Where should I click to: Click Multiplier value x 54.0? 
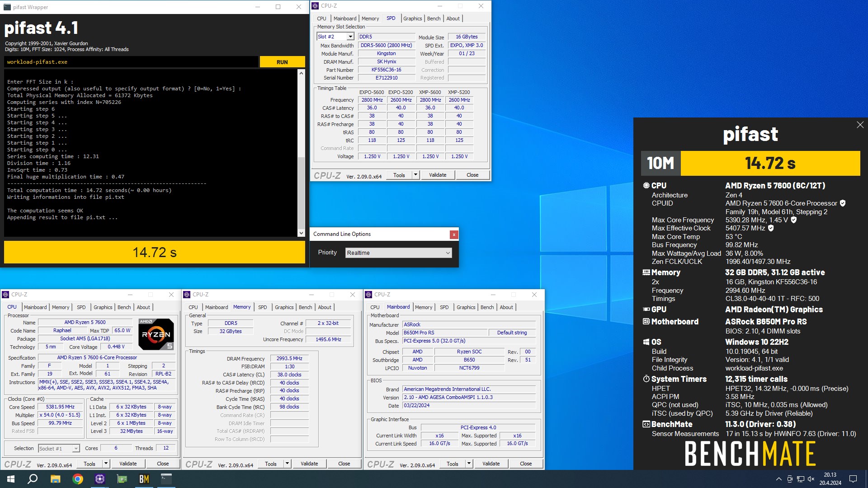[x=60, y=415]
